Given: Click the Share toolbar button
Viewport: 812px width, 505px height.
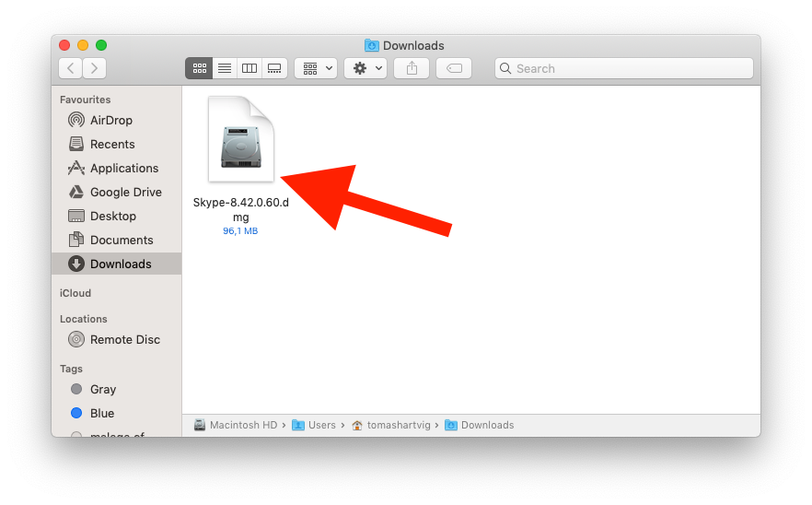Looking at the screenshot, I should [x=412, y=68].
